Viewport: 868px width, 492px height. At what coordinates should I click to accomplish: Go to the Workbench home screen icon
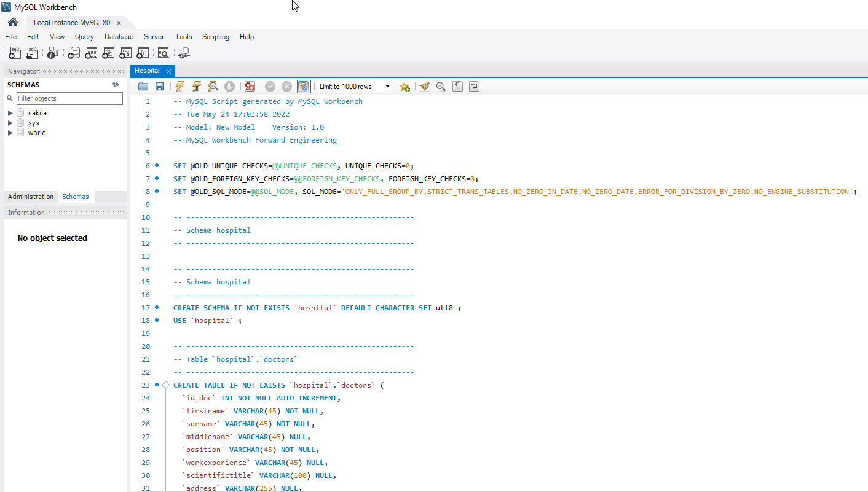point(13,23)
